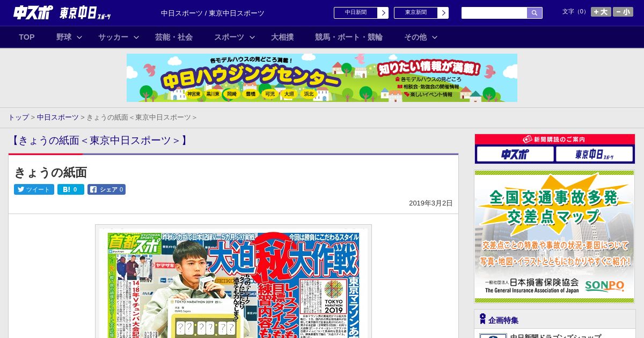Focus the site search input field
The image size is (644, 338).
click(494, 13)
